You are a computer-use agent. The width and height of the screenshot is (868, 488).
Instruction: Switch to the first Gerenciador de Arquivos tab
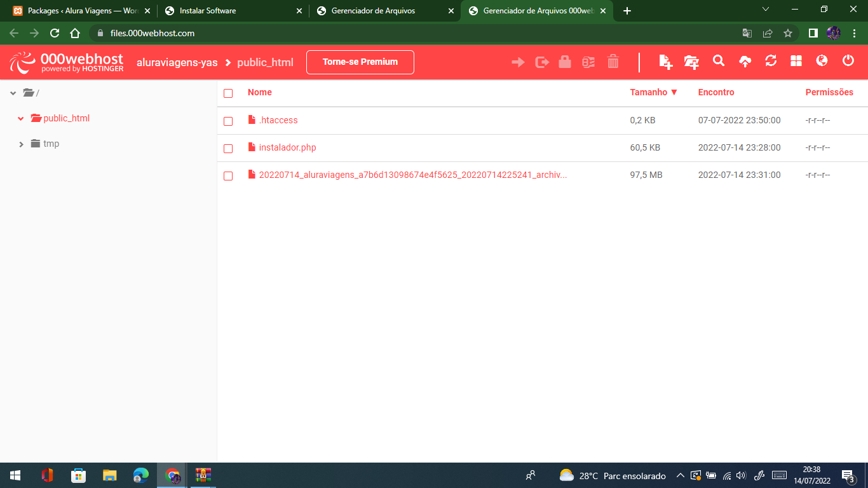click(x=386, y=11)
